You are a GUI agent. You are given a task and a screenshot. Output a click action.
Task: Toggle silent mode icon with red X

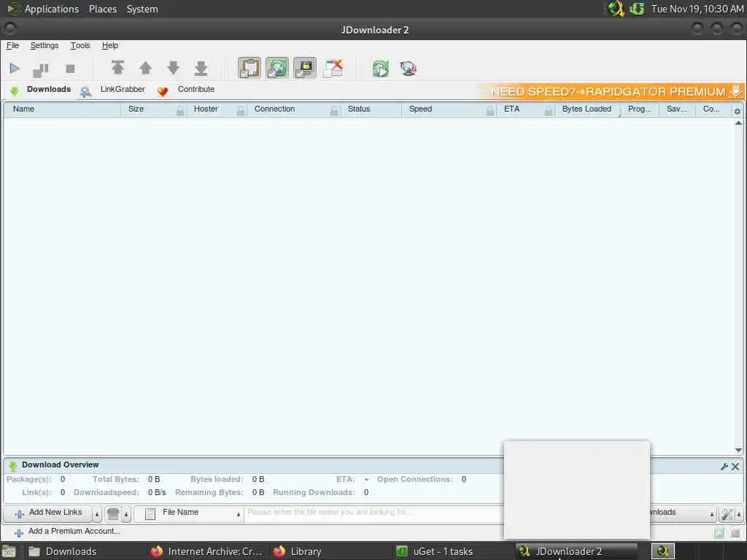333,68
